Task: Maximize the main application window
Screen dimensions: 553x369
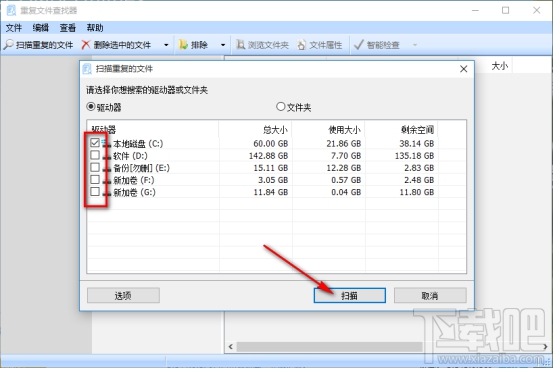Action: pos(505,10)
